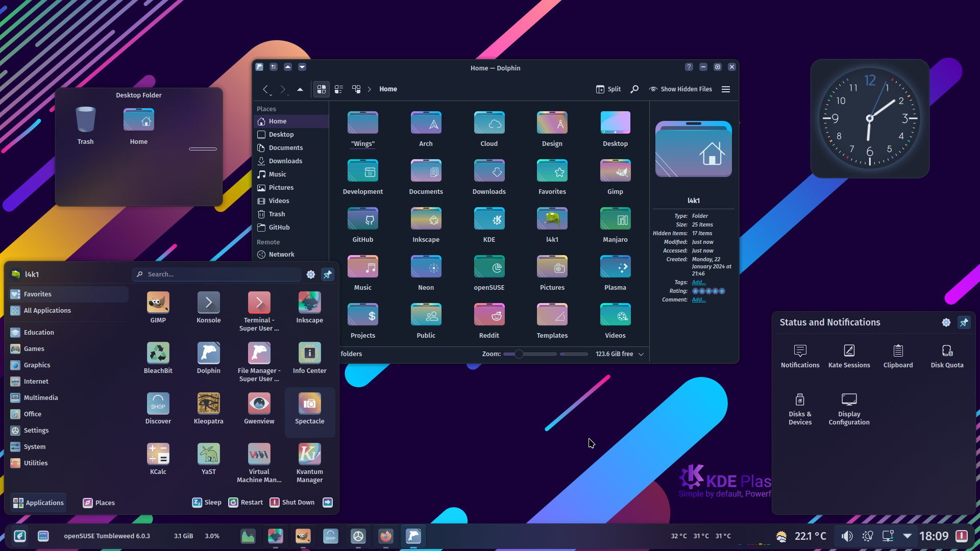Click breadcrumb chevron before Home
The image size is (980, 551).
tap(369, 89)
